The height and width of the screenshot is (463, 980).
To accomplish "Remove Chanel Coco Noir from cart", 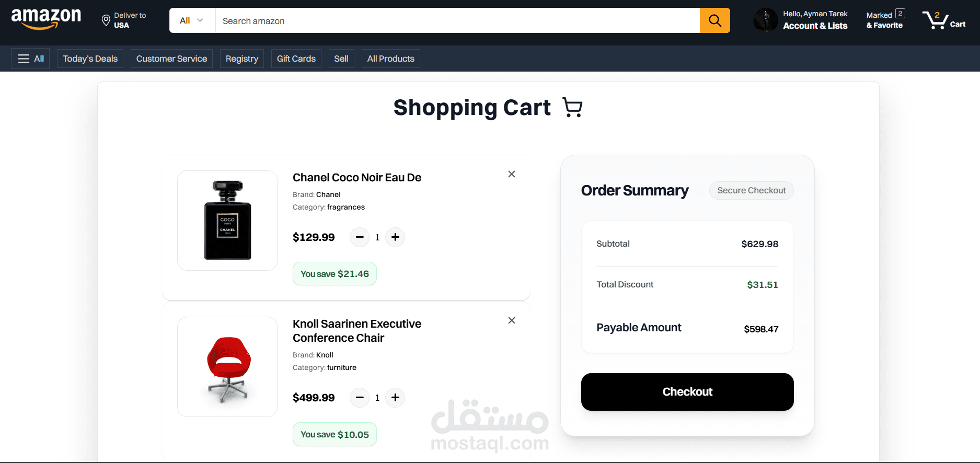I will (x=512, y=174).
